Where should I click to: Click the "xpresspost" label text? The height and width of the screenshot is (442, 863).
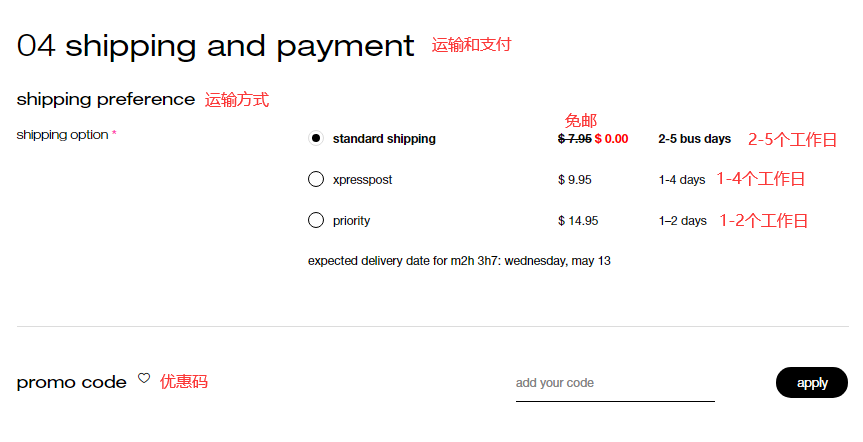[362, 180]
